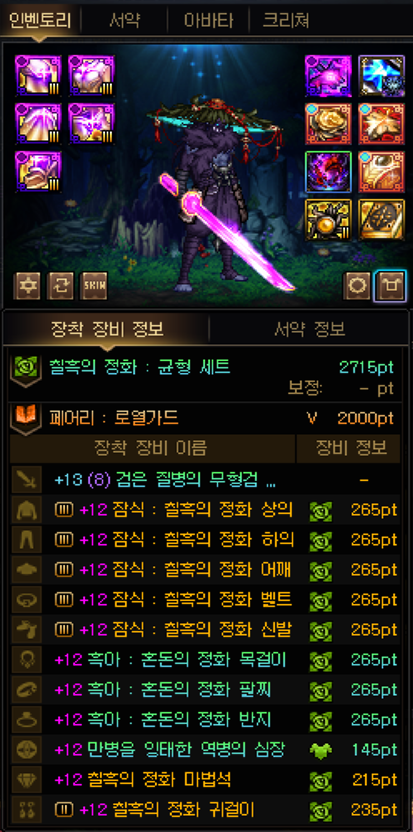Click the hexagram star icon button

click(27, 287)
